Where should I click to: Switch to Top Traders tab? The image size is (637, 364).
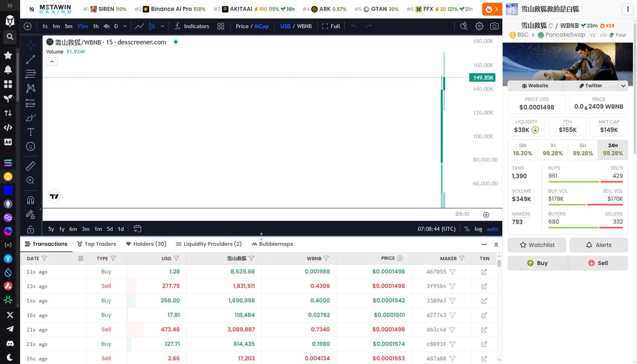point(97,244)
